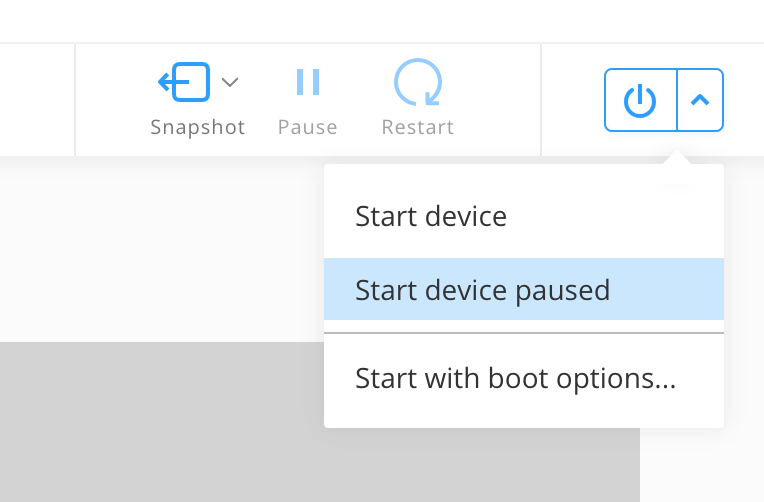The image size is (764, 502).
Task: Click the menu separator line above boot options
Action: [523, 333]
